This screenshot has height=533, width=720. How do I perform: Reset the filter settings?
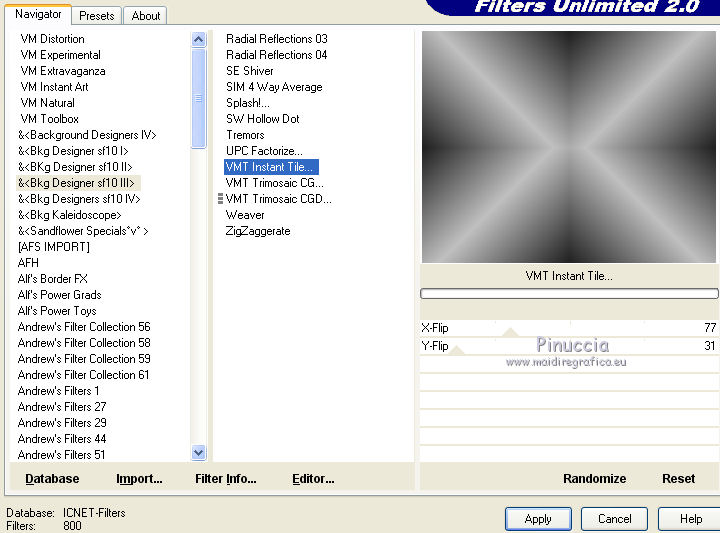pos(678,478)
